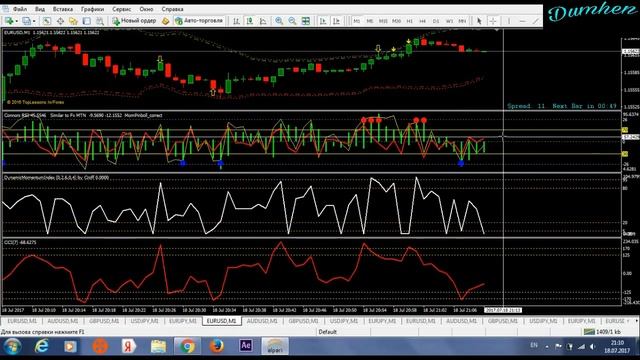This screenshot has width=640, height=360.
Task: Select the W1 timeframe button
Action: click(449, 21)
